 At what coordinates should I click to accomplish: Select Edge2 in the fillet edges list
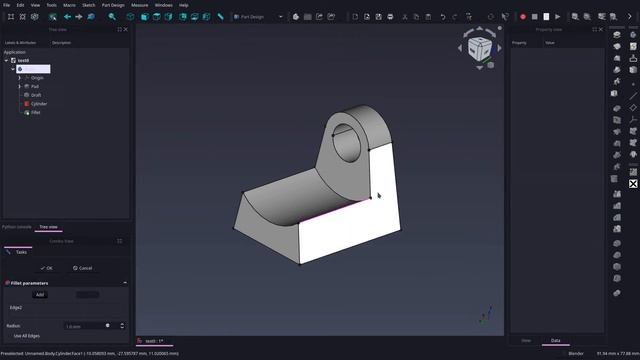click(x=16, y=307)
